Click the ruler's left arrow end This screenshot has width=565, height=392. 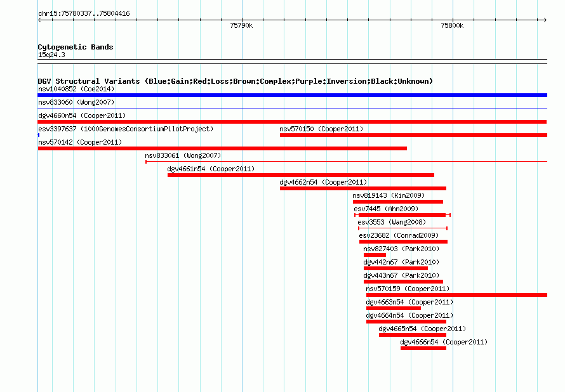(x=39, y=20)
